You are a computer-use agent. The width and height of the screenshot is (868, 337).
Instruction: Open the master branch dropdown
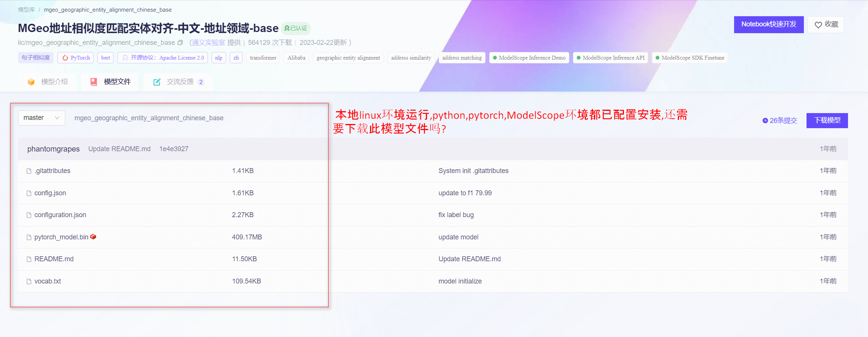pyautogui.click(x=41, y=118)
